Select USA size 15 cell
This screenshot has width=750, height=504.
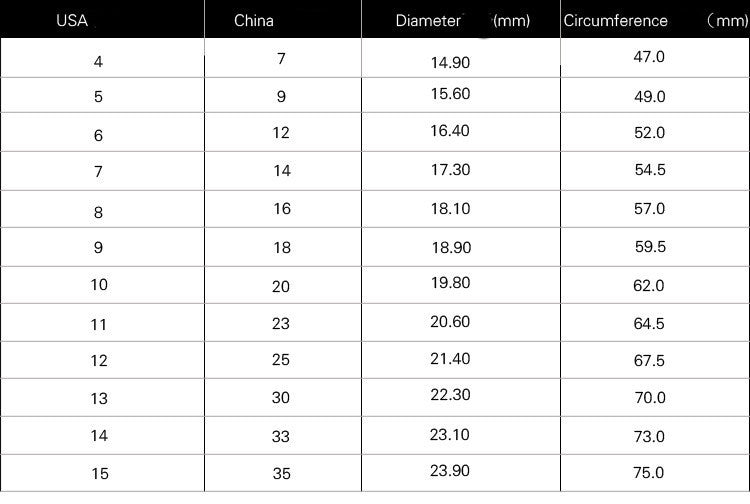(98, 474)
